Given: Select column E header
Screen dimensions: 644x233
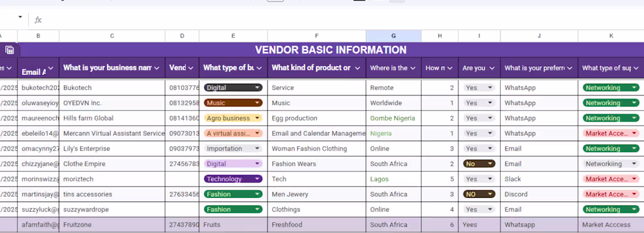Looking at the screenshot, I should click(233, 36).
